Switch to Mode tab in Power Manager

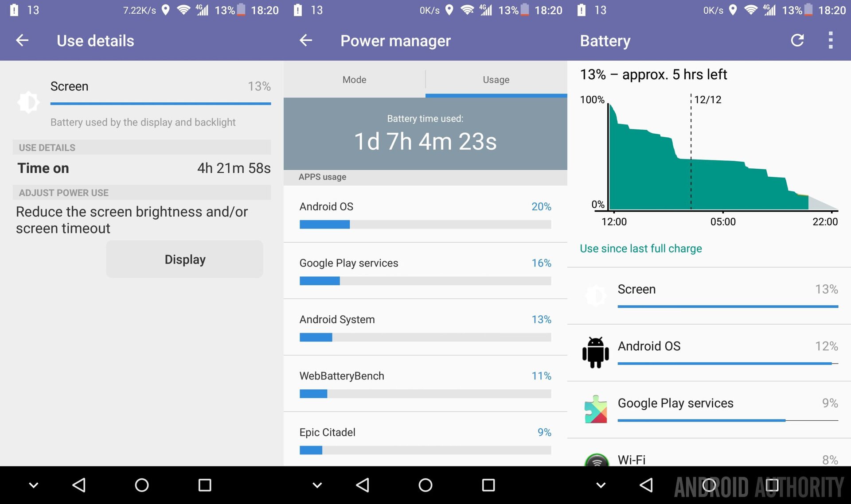pos(355,78)
